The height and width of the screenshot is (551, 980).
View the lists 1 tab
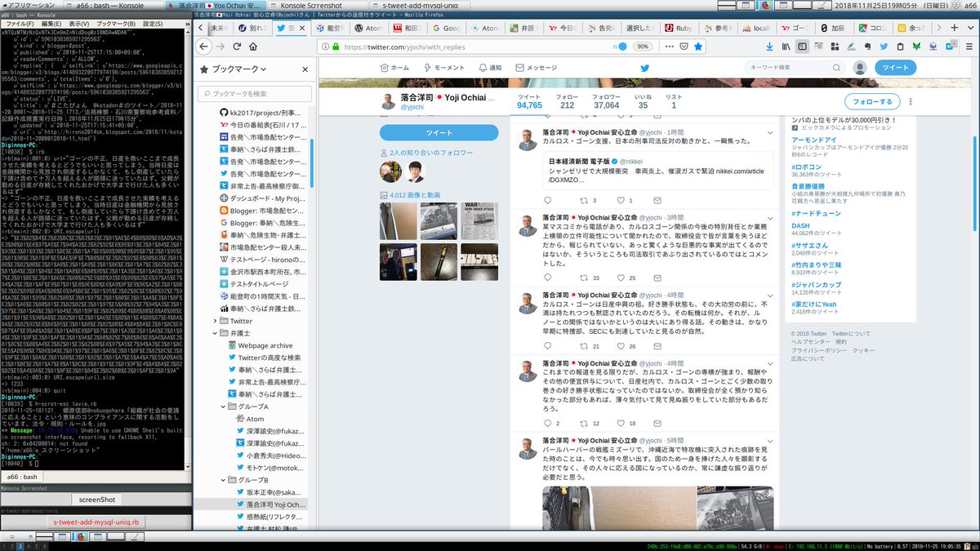674,101
